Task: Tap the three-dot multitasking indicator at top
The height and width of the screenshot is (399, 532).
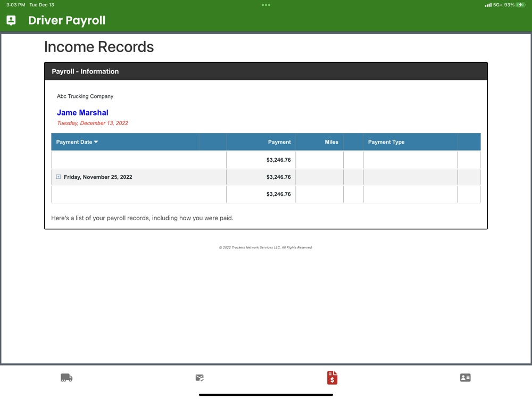Action: [266, 5]
